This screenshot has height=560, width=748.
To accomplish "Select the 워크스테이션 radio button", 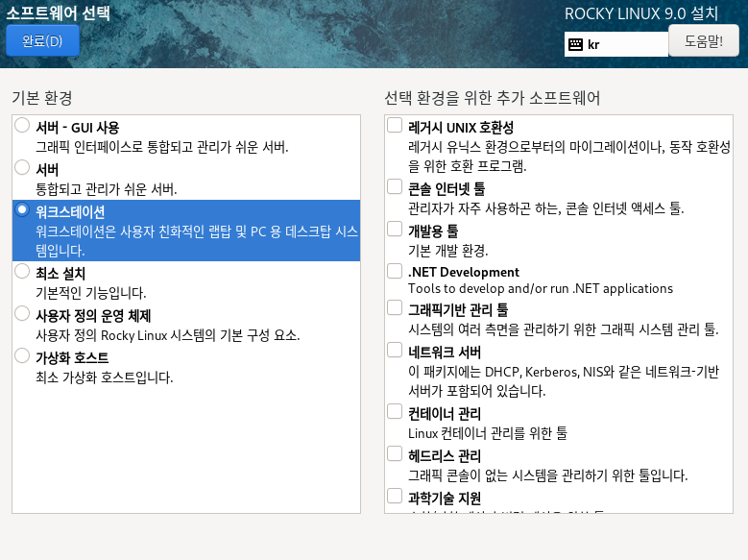I will click(x=22, y=209).
